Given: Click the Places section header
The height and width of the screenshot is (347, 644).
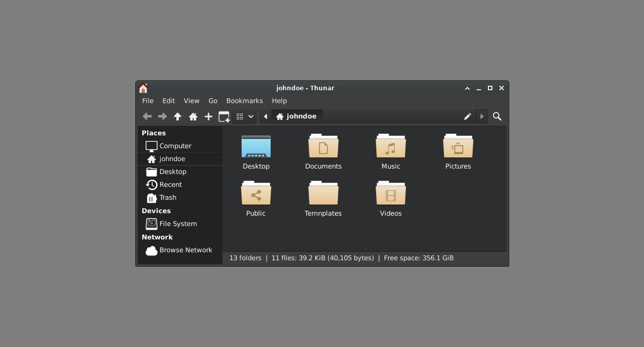Looking at the screenshot, I should (x=154, y=133).
